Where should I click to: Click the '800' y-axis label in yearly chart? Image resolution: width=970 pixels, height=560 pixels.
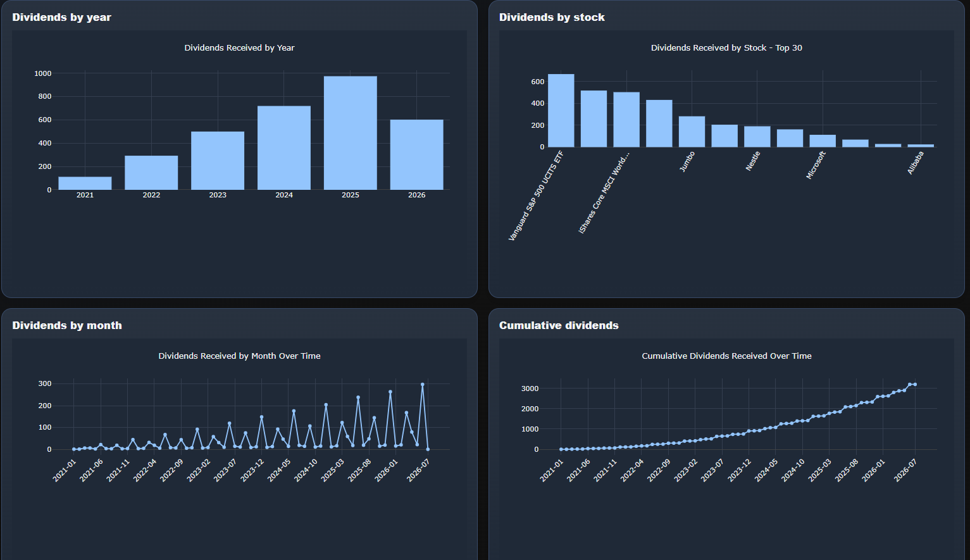45,96
